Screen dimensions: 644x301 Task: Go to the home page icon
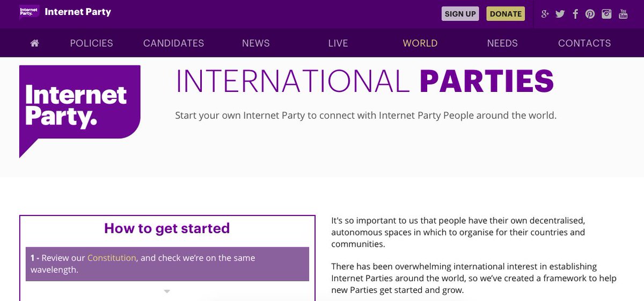pyautogui.click(x=35, y=43)
